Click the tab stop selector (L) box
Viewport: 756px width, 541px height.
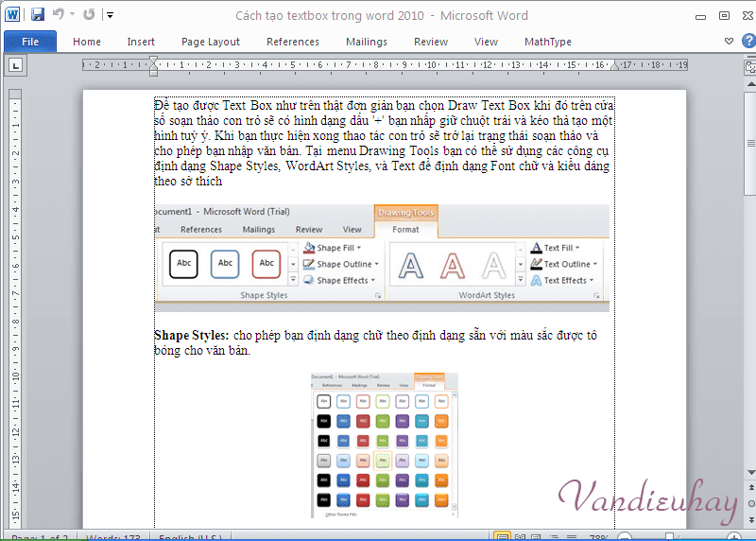pyautogui.click(x=16, y=65)
